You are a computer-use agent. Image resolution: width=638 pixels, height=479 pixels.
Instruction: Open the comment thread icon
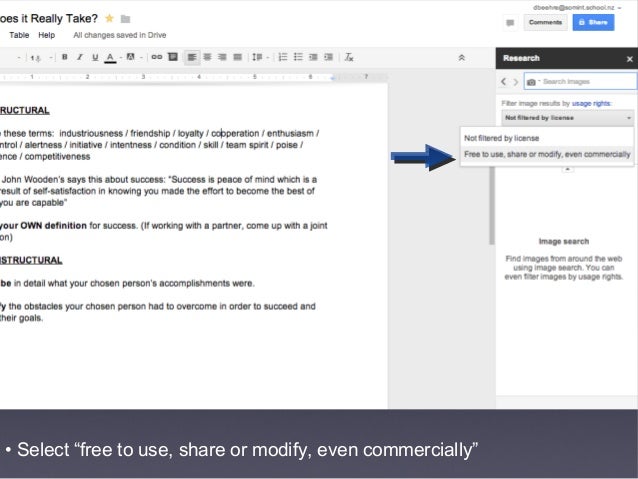tap(510, 21)
